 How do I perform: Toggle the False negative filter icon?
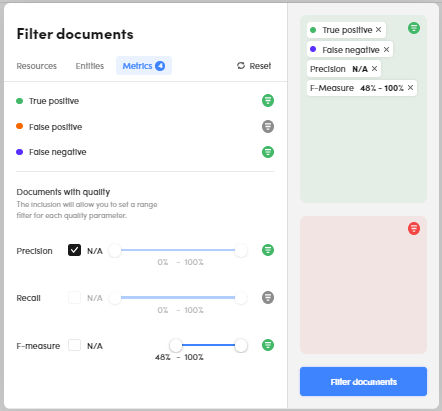(268, 152)
